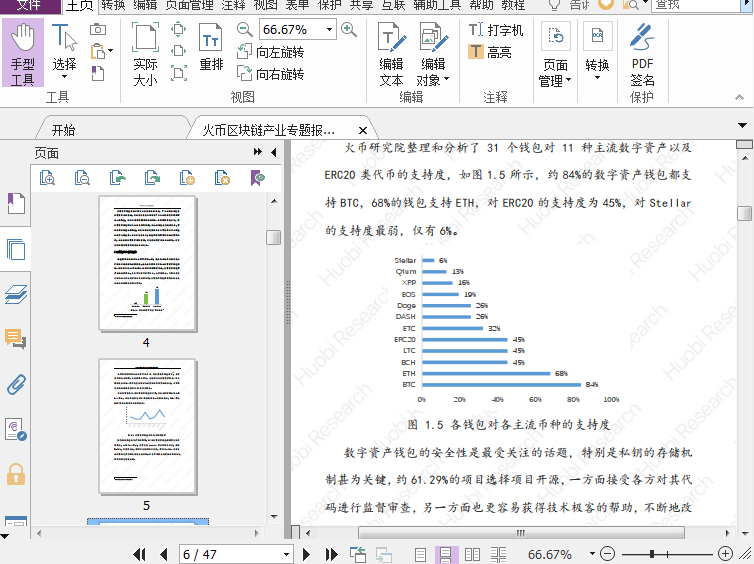Image resolution: width=754 pixels, height=564 pixels.
Task: Click enlarge page thumbnails icon
Action: coord(47,178)
